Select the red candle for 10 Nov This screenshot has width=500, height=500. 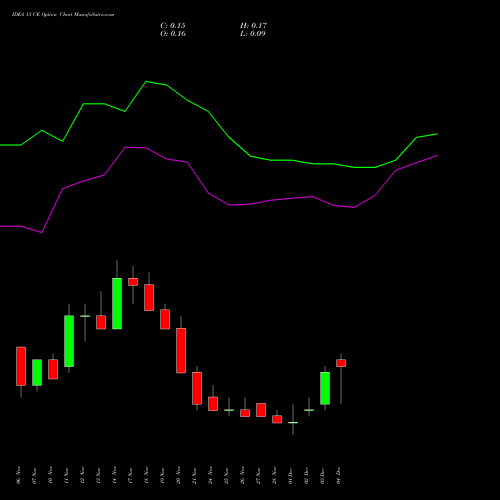pos(53,369)
